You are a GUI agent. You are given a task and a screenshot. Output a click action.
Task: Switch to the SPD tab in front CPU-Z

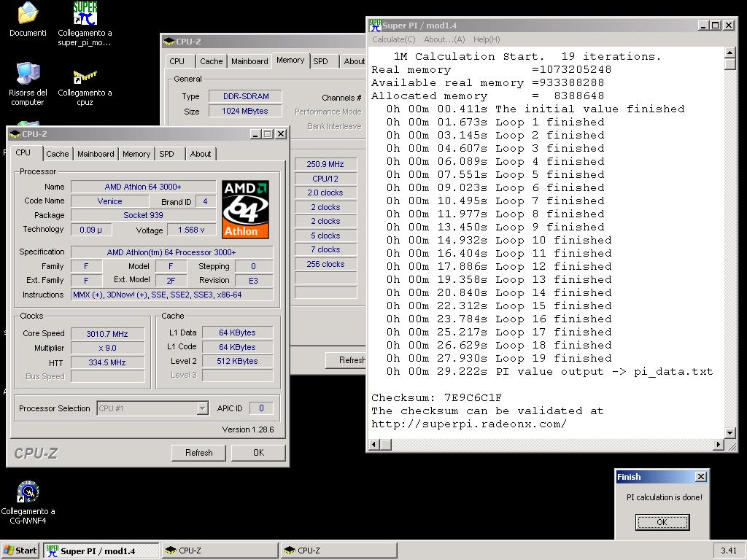pyautogui.click(x=166, y=154)
